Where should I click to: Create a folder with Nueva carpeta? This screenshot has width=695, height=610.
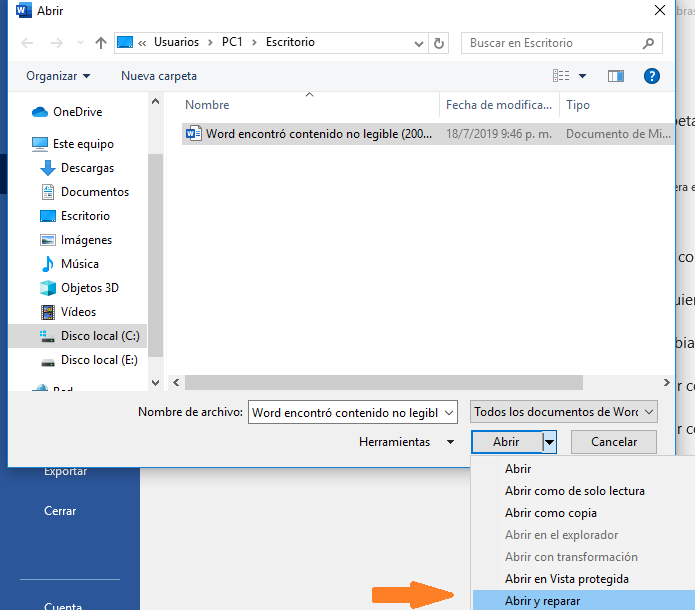pos(159,76)
